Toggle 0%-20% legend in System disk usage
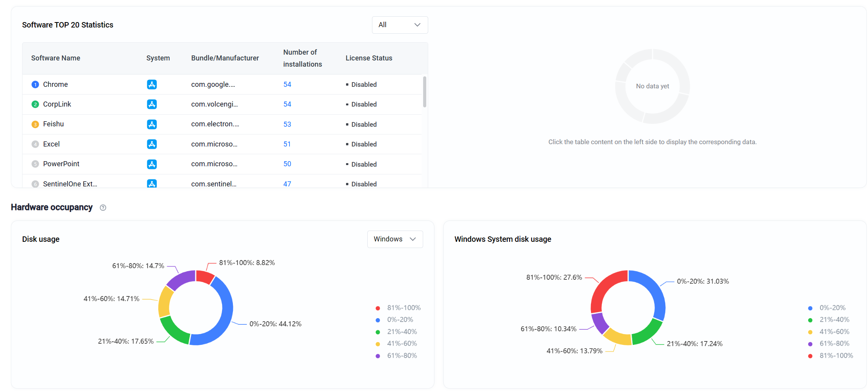Viewport: 868px width, 391px height. pyautogui.click(x=827, y=308)
